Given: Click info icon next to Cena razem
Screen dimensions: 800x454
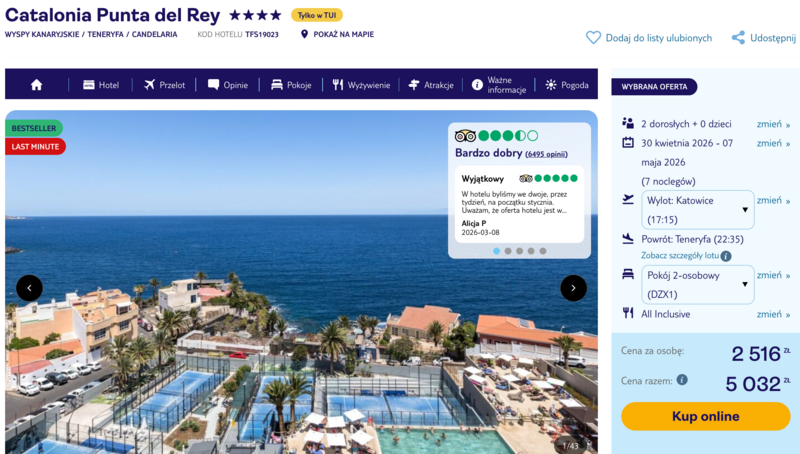Looking at the screenshot, I should click(682, 380).
